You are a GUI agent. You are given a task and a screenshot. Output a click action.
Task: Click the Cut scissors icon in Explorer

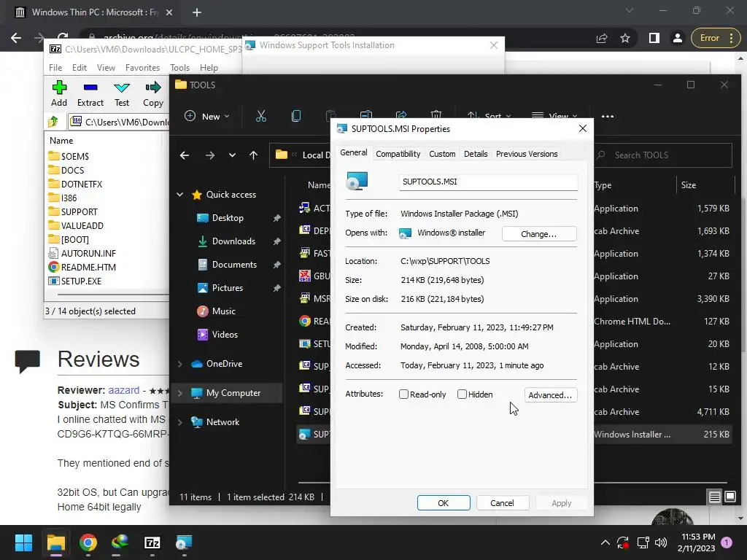coord(261,116)
